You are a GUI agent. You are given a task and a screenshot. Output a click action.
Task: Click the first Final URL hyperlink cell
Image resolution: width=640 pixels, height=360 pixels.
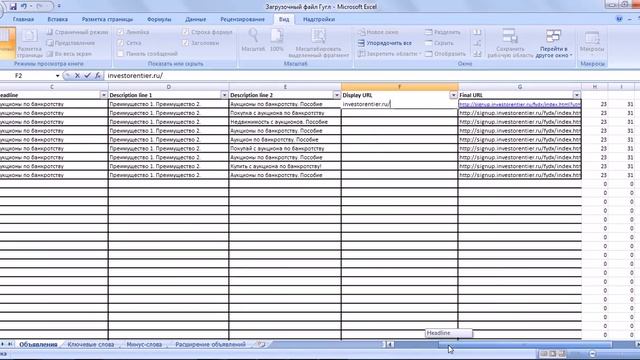(520, 104)
